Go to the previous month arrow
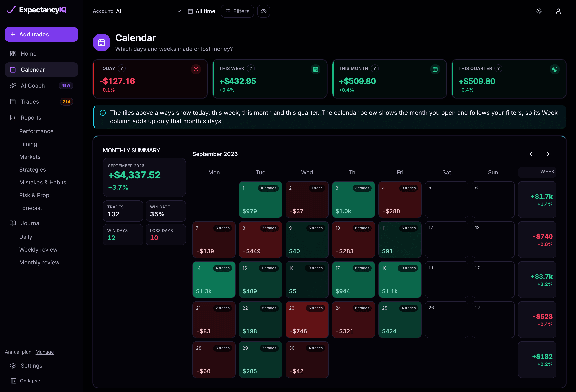The width and height of the screenshot is (576, 392). point(531,154)
